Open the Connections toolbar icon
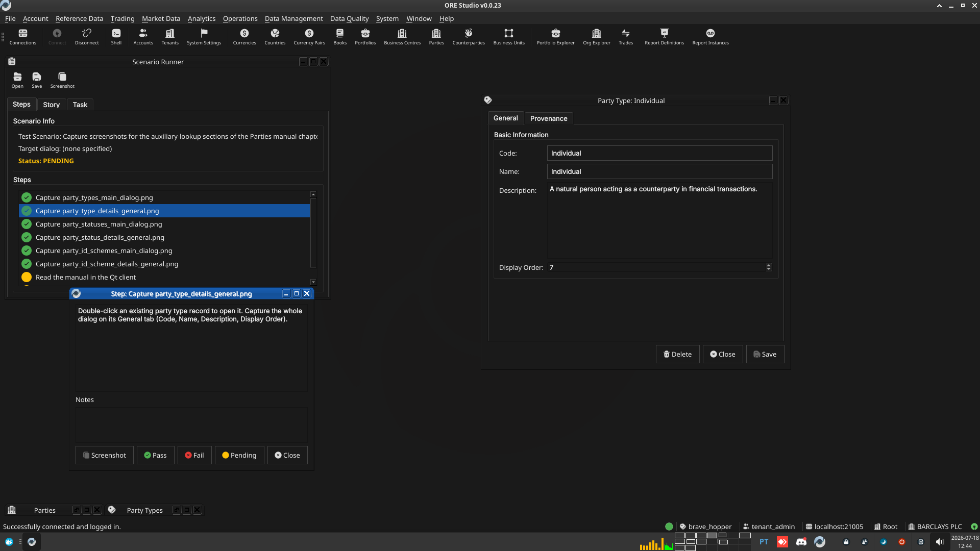The width and height of the screenshot is (980, 551). click(22, 37)
